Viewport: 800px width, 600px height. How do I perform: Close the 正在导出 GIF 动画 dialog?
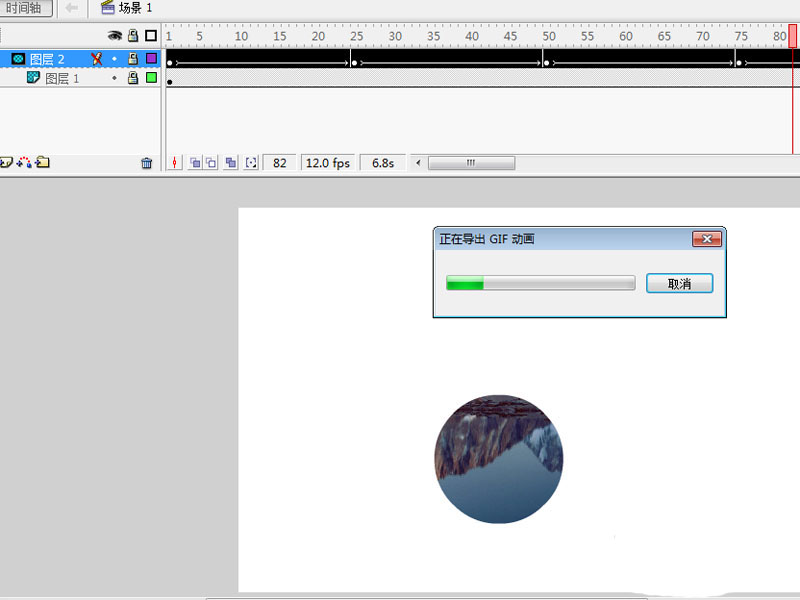click(707, 239)
